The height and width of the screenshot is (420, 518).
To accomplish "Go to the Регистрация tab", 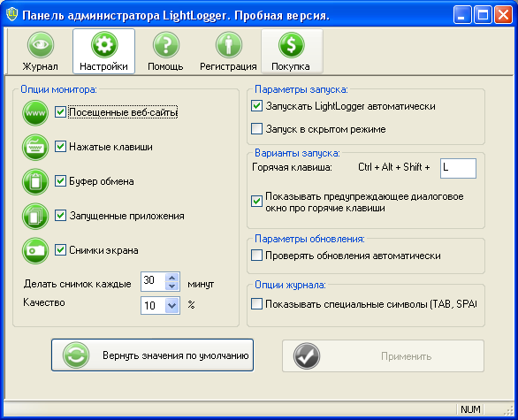I will [x=228, y=66].
